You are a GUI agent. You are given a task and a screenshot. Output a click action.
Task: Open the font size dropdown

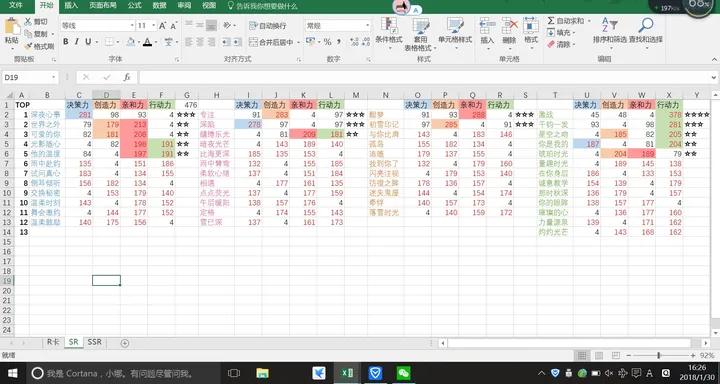pos(153,26)
